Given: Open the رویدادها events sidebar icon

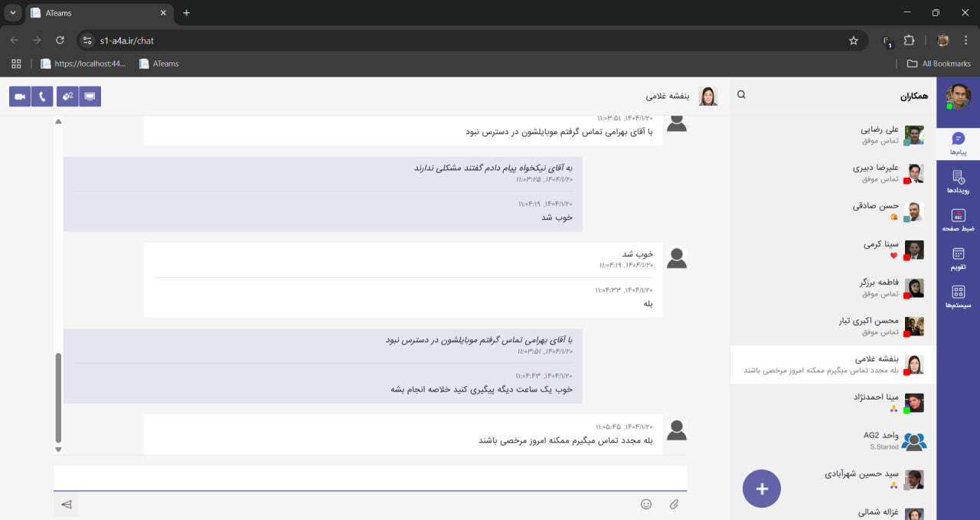Looking at the screenshot, I should pos(958,182).
